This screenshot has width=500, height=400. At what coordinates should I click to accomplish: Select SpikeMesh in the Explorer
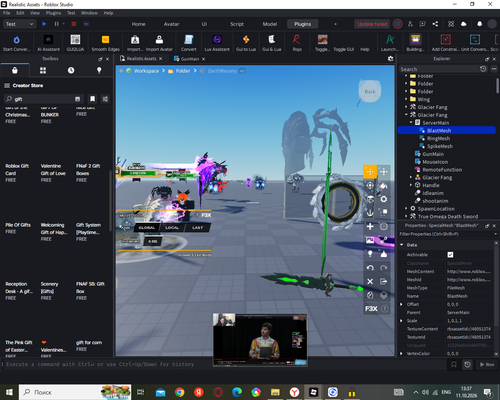440,146
